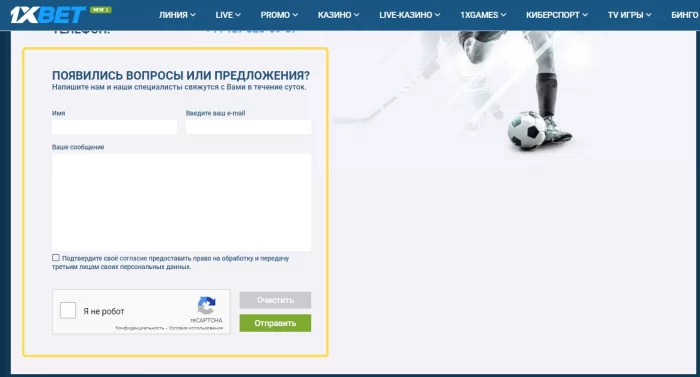700x377 pixels.
Task: Click the 1XBET logo
Action: point(48,15)
